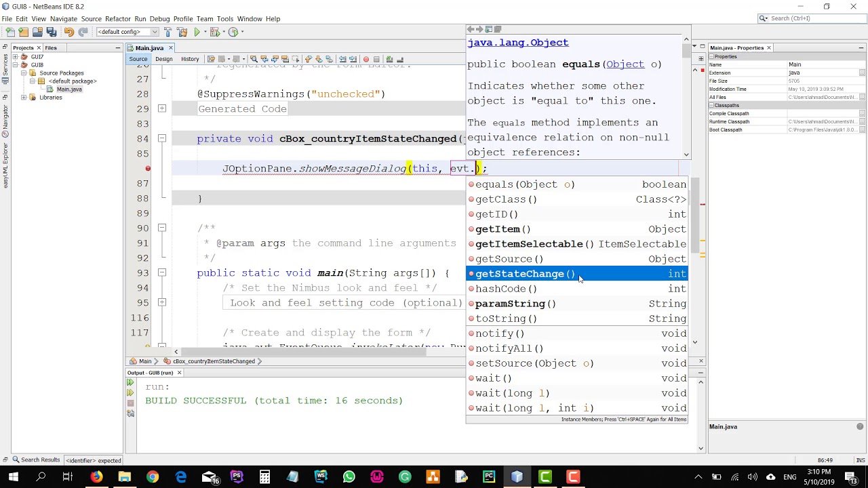The image size is (868, 488).
Task: Click the red macro recording button in editor toolbar
Action: click(366, 59)
